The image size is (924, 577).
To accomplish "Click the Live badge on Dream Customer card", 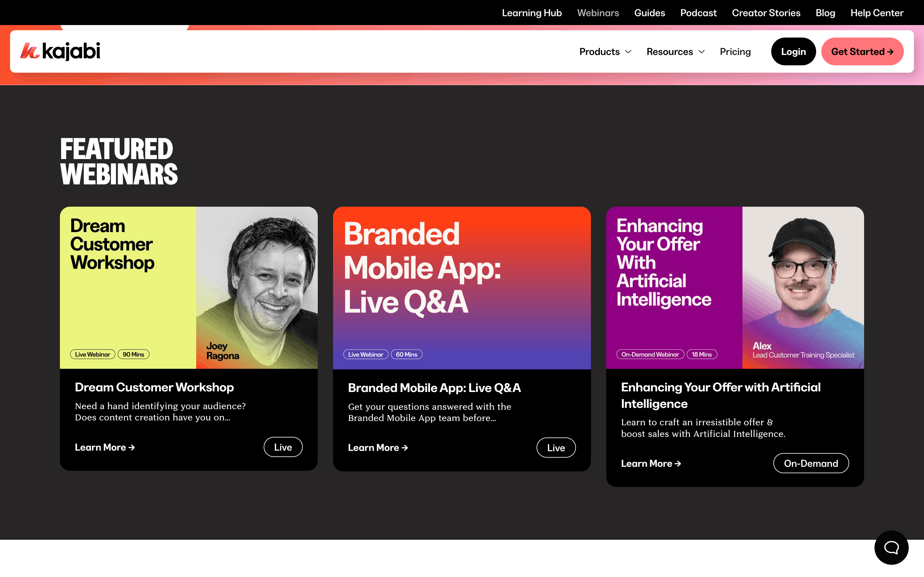I will click(283, 447).
